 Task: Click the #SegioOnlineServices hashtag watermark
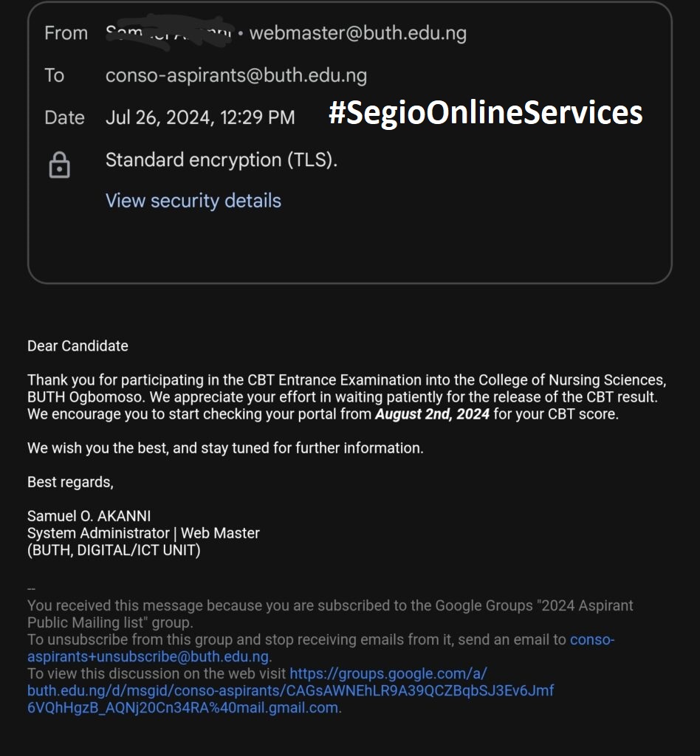[485, 113]
